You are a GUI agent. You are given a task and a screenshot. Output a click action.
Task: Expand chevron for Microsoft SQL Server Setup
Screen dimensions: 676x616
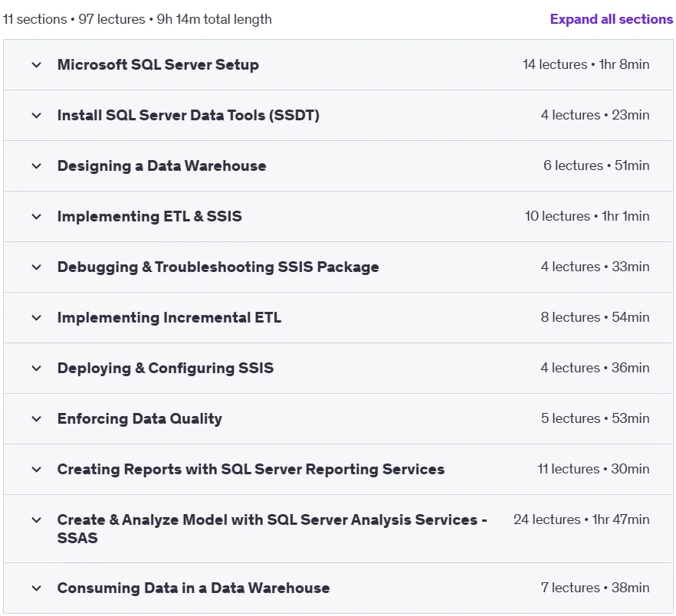click(37, 65)
